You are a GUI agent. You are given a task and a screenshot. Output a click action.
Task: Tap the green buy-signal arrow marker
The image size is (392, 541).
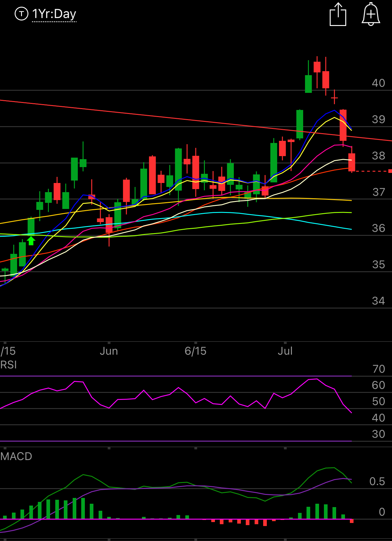31,241
